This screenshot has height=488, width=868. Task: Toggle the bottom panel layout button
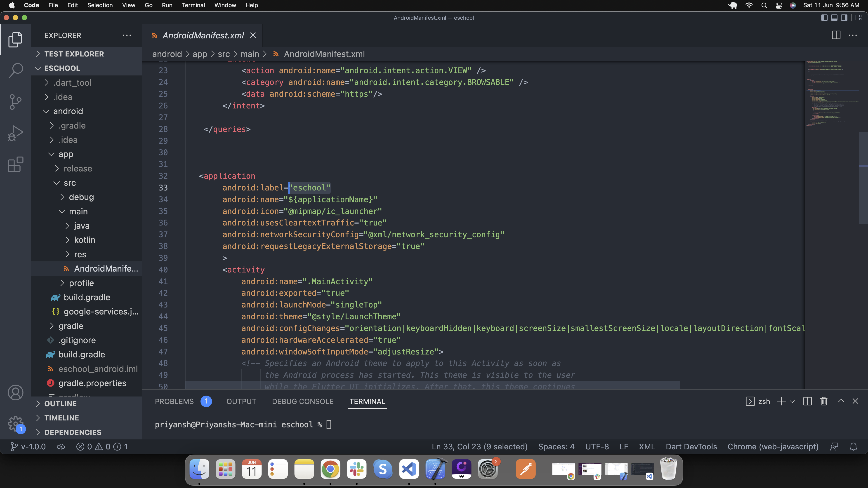[834, 18]
